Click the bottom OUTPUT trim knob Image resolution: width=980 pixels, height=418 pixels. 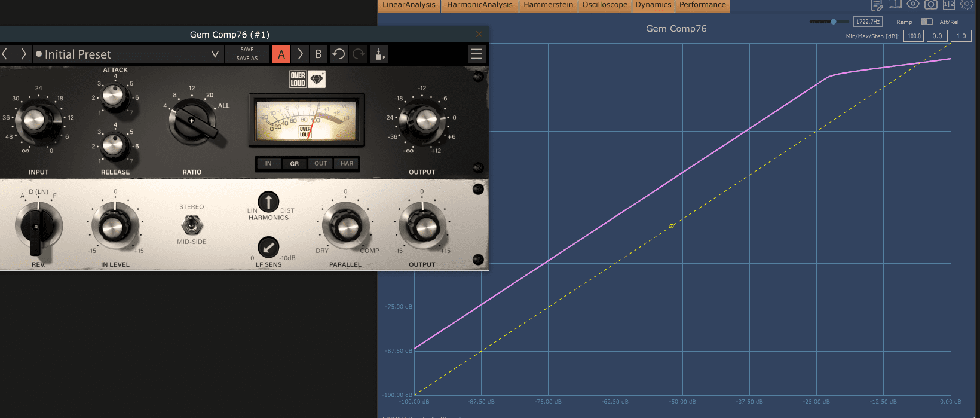pyautogui.click(x=422, y=226)
